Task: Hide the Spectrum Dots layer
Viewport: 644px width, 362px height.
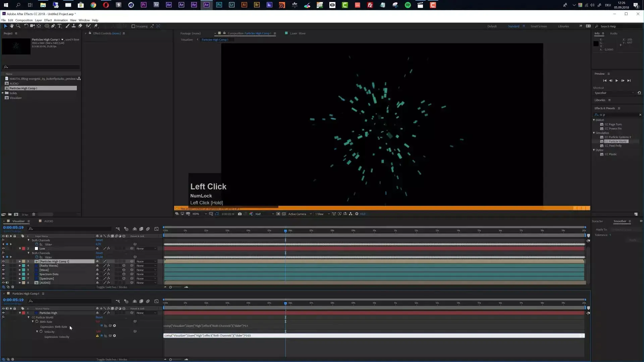Action: pos(3,274)
